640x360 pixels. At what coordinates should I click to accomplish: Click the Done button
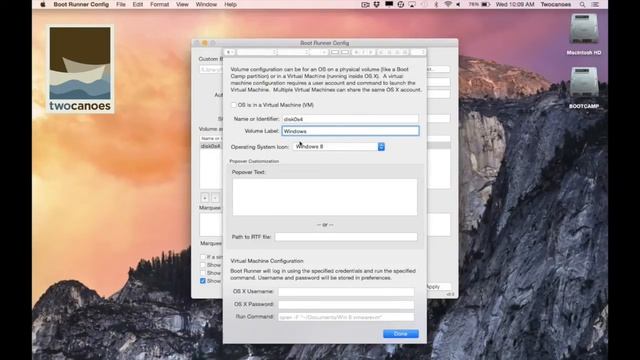[401, 334]
